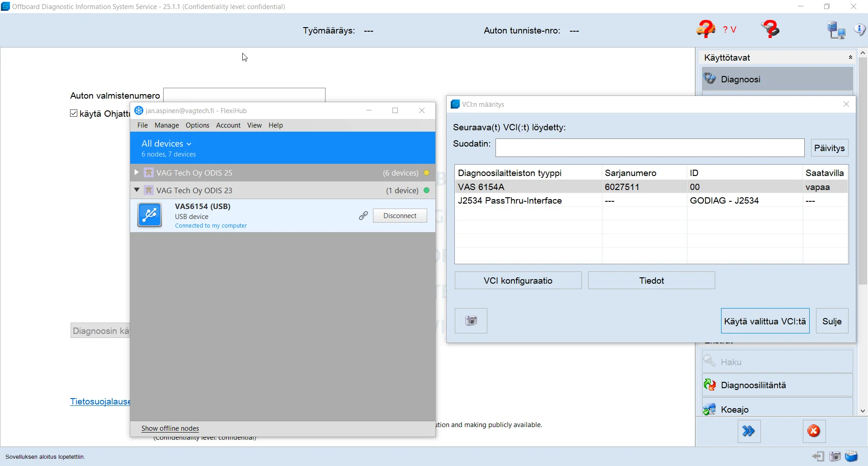Open the FlexiHub View menu
Viewport: 868px width, 466px height.
(255, 125)
